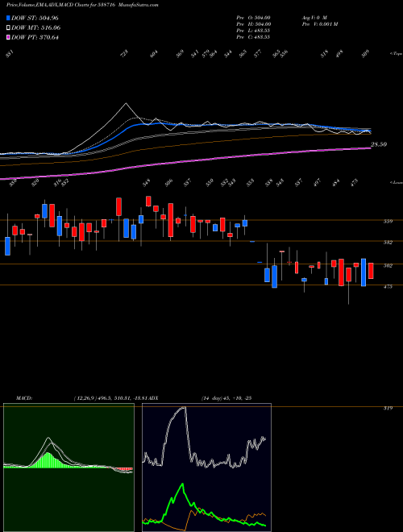The image size is (403, 532).
Task: Click the blue DOW ST legend swatch
Action: pyautogui.click(x=8, y=18)
